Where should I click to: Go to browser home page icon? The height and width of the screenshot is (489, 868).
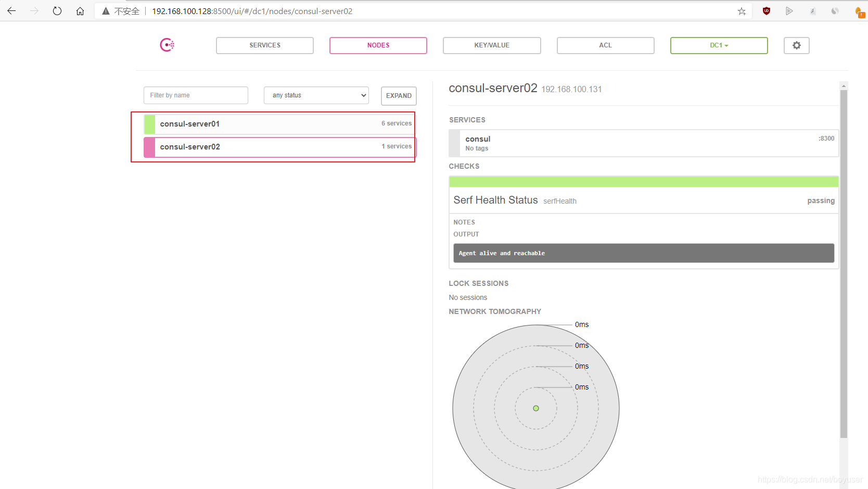pyautogui.click(x=80, y=11)
